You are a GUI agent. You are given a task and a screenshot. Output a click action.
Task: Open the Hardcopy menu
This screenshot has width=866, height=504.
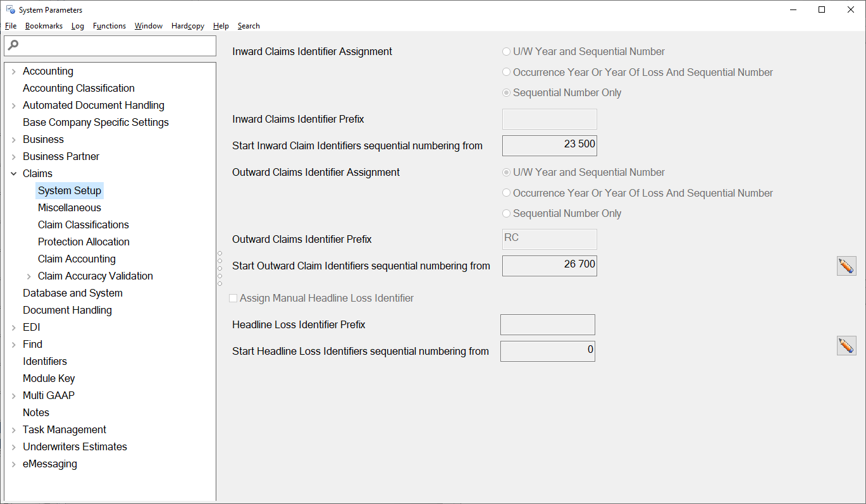tap(187, 25)
